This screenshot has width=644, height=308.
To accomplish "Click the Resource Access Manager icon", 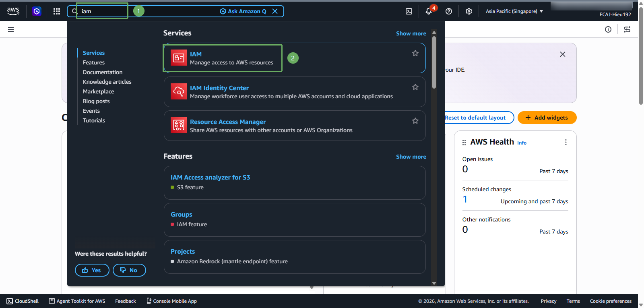I will (x=179, y=126).
